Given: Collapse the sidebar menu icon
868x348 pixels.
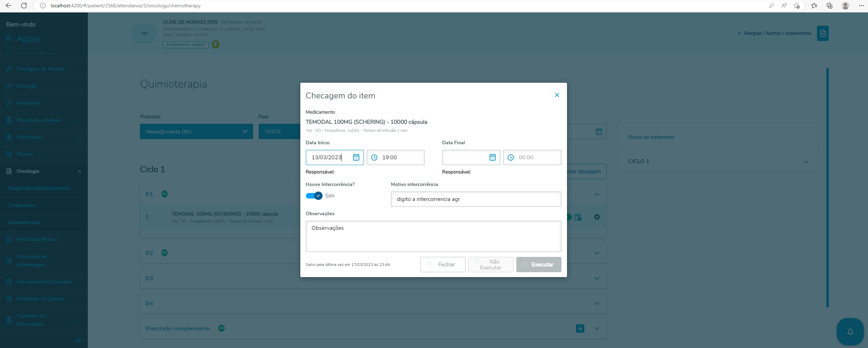Looking at the screenshot, I should pyautogui.click(x=78, y=341).
